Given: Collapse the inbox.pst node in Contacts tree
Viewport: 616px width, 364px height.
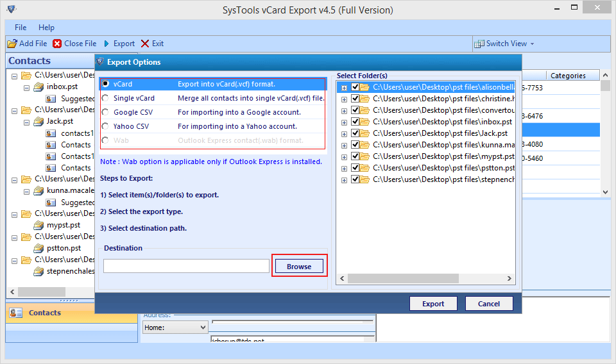Looking at the screenshot, I should [x=27, y=88].
